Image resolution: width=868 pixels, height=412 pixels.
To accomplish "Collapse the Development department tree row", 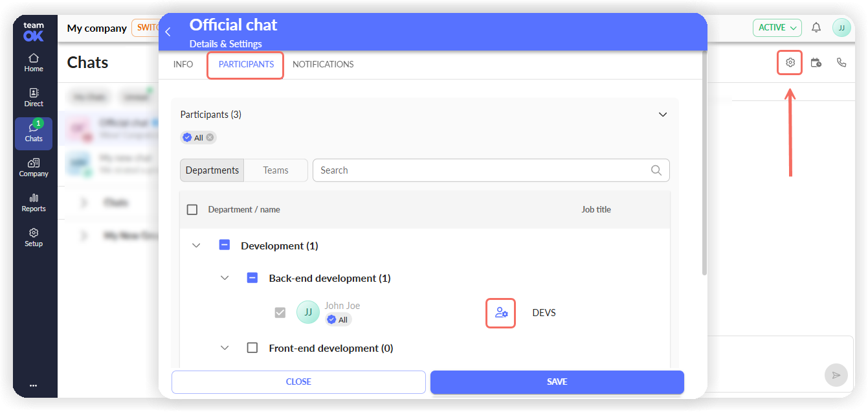I will click(x=197, y=246).
